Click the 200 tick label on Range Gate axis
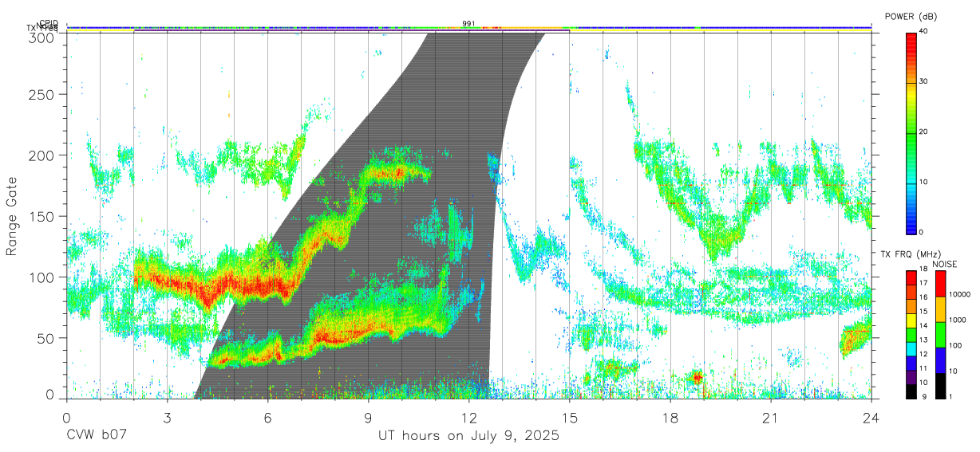 tap(41, 155)
